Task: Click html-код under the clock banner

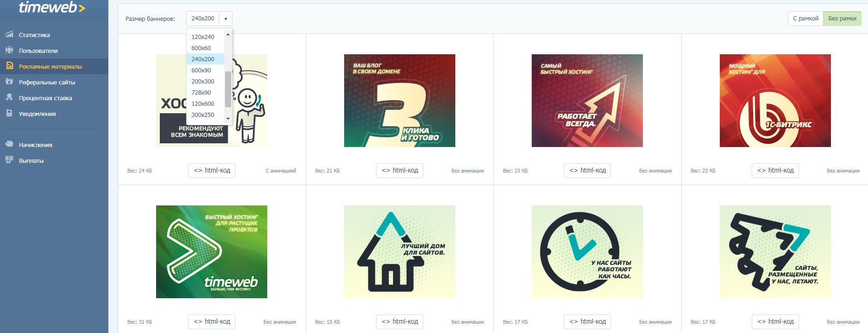Action: [x=587, y=322]
